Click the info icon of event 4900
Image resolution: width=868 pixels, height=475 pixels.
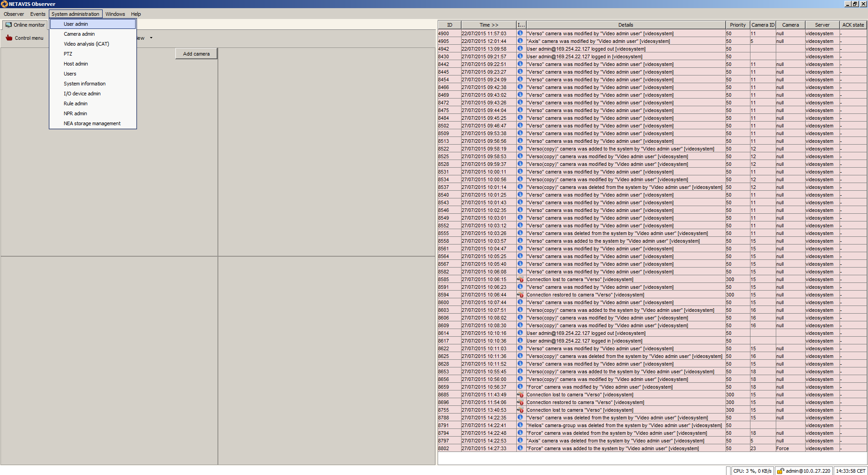(520, 33)
